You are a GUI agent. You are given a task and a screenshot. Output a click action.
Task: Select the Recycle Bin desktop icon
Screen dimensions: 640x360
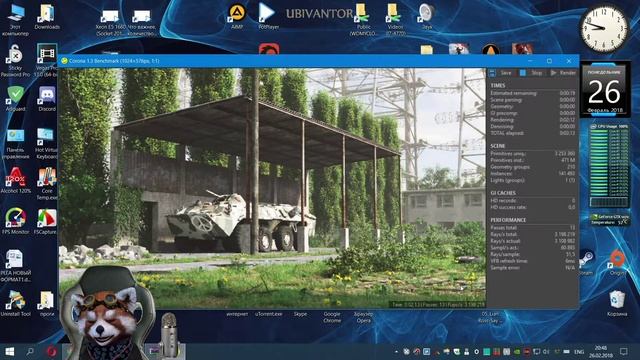(x=617, y=303)
